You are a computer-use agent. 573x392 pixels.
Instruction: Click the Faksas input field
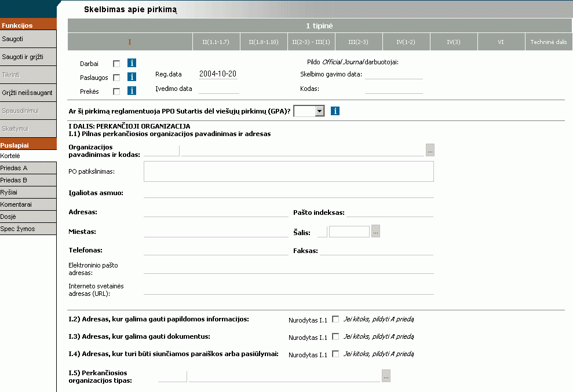[x=377, y=250]
